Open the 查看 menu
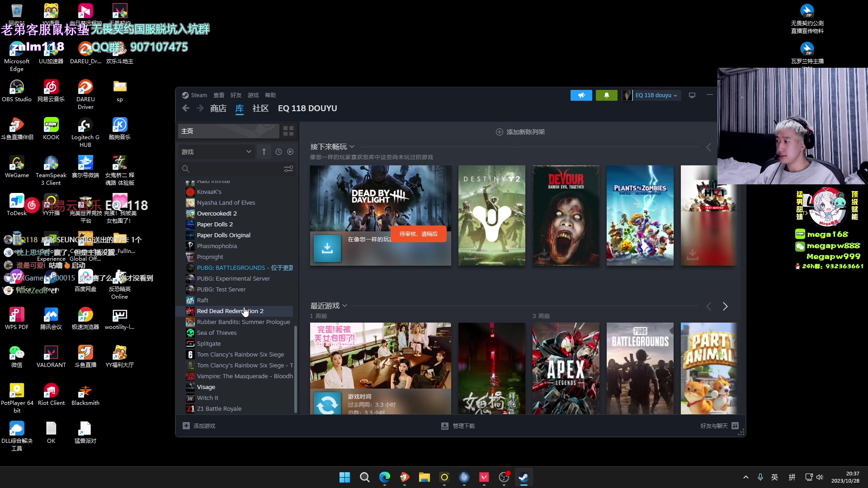868x488 pixels. (x=219, y=95)
